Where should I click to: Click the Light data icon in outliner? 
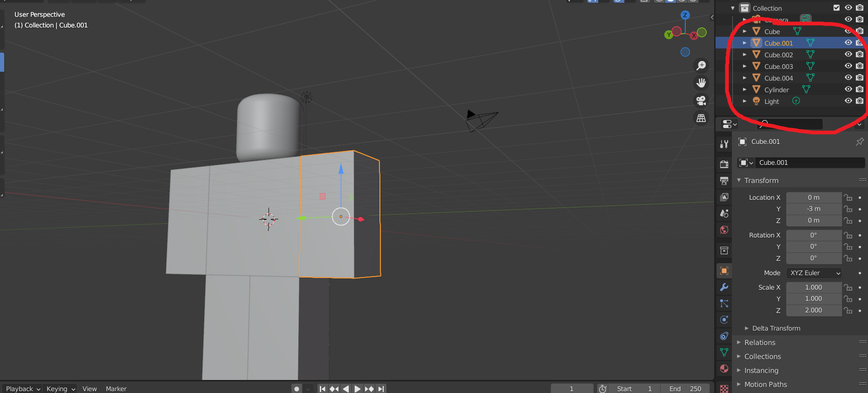[796, 101]
